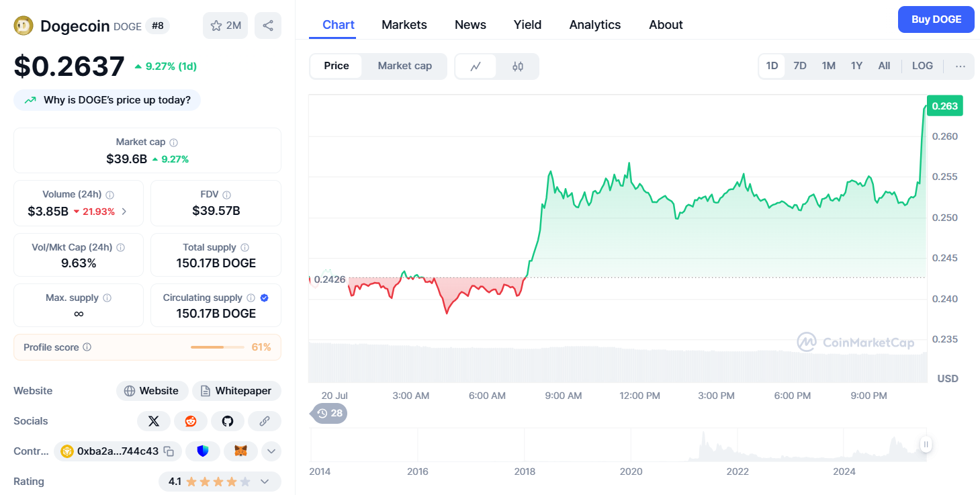
Task: Click the $39.57B FDV value
Action: pyautogui.click(x=216, y=211)
